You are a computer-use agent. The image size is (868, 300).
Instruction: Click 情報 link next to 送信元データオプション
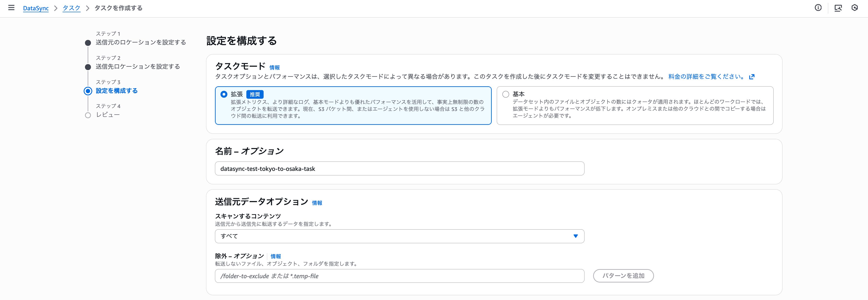tap(317, 203)
